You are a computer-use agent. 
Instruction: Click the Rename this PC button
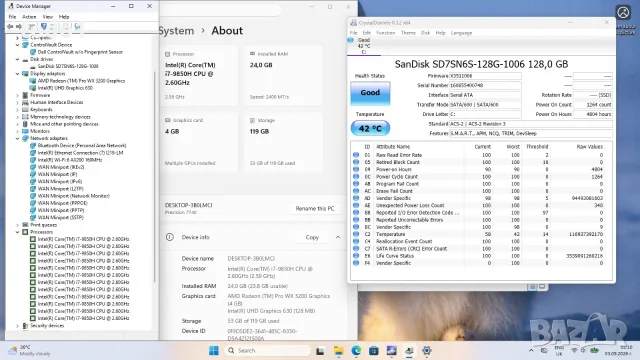(315, 209)
